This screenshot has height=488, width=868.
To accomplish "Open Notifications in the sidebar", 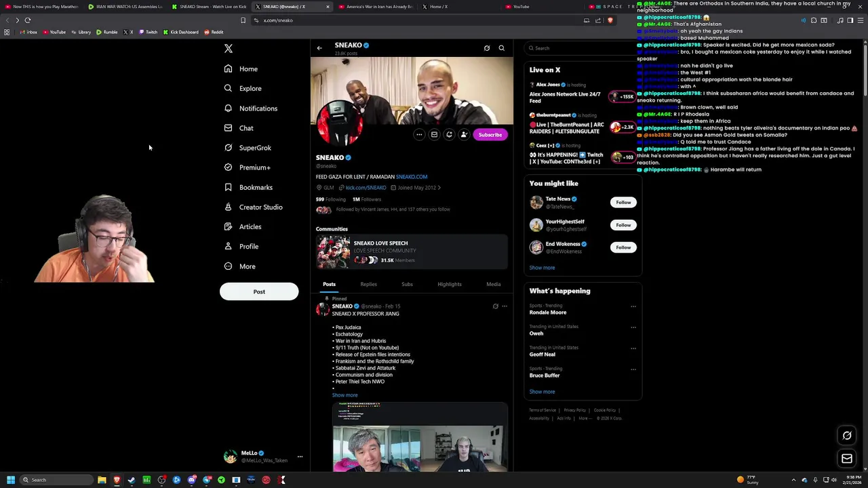I will point(250,108).
